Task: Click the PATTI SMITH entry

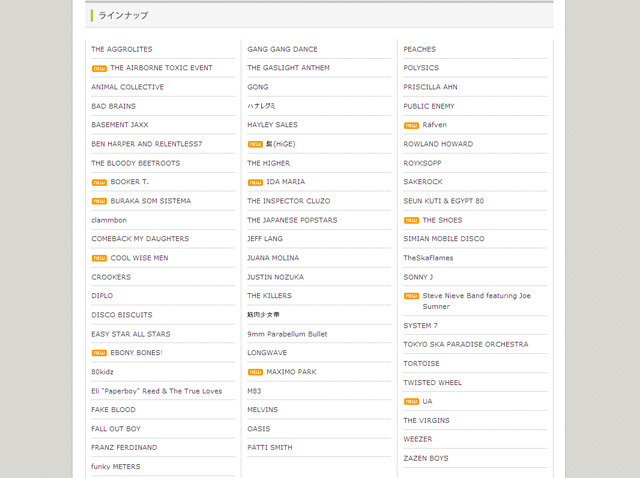Action: click(x=270, y=448)
